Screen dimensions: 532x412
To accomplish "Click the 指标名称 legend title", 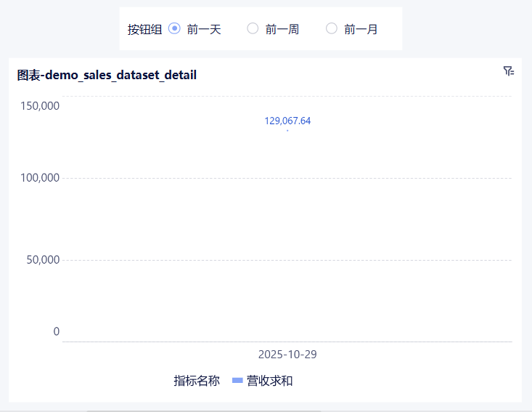I will (x=196, y=381).
